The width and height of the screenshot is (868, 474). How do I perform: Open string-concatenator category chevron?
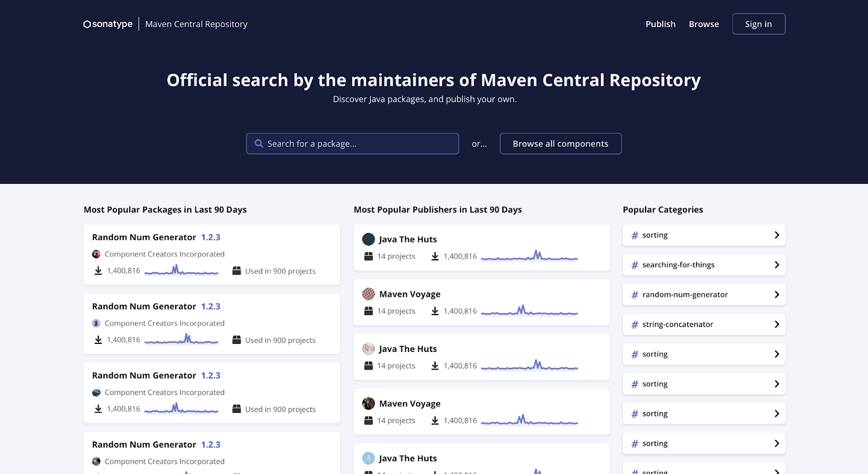[x=777, y=324]
